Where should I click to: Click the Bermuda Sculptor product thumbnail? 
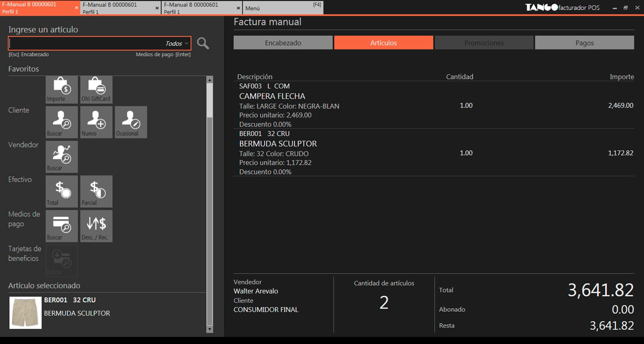point(26,312)
